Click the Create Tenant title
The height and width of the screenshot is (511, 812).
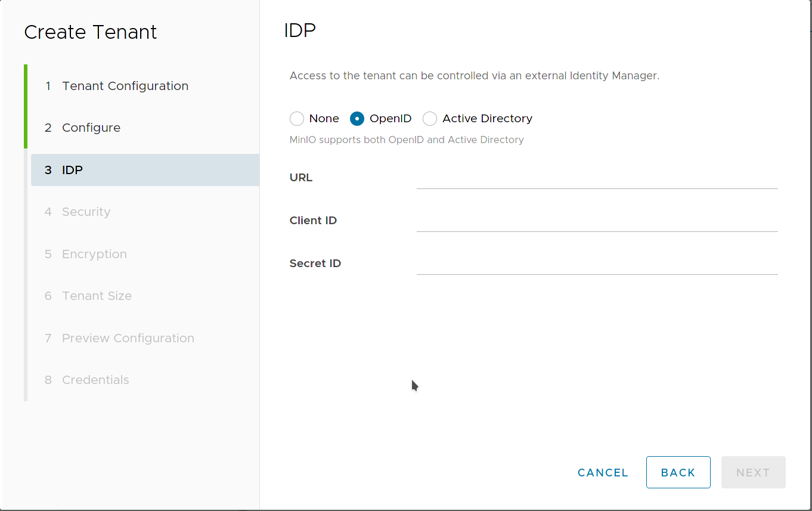(90, 32)
